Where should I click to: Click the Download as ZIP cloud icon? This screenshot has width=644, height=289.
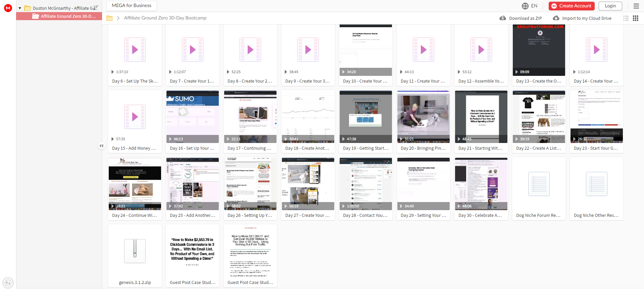[503, 18]
